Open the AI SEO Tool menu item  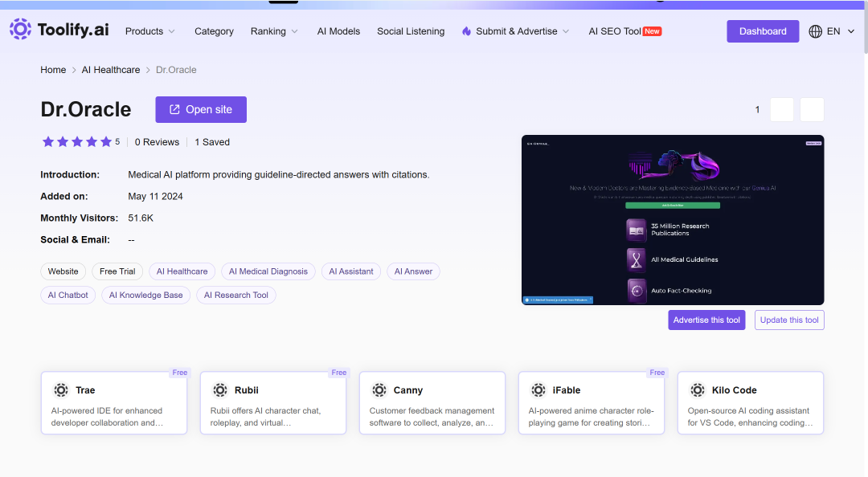[x=615, y=31]
